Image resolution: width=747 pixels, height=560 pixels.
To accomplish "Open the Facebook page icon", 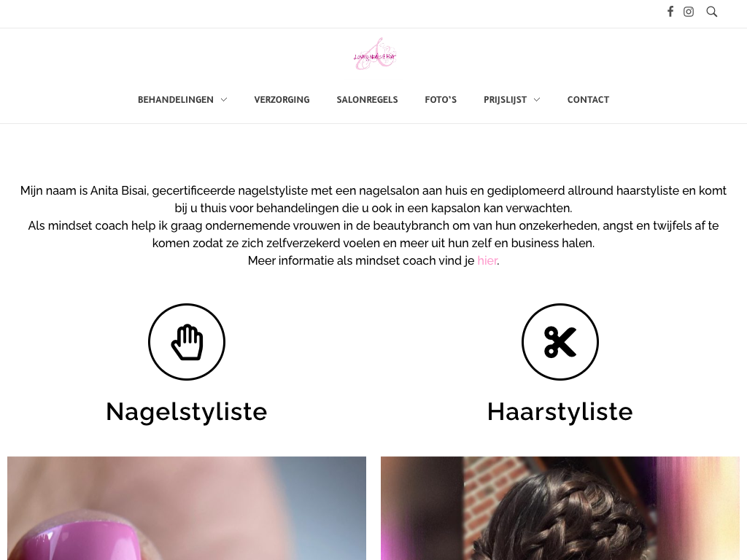I will 670,12.
